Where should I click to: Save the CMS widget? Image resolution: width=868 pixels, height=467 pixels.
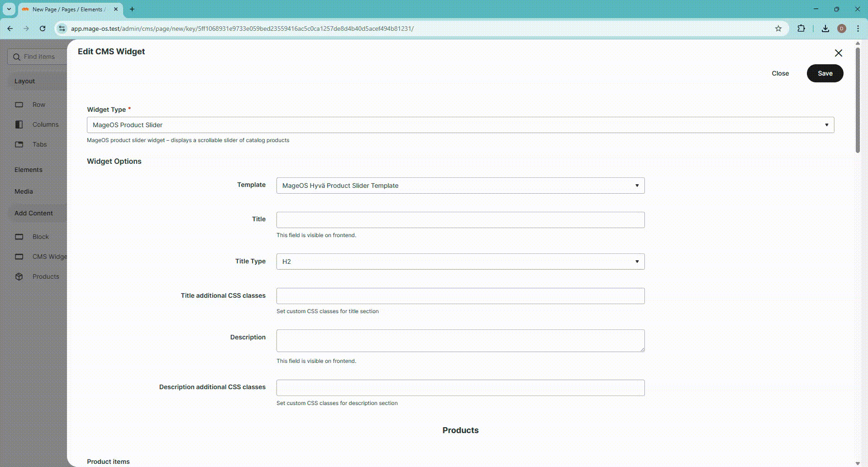point(825,73)
